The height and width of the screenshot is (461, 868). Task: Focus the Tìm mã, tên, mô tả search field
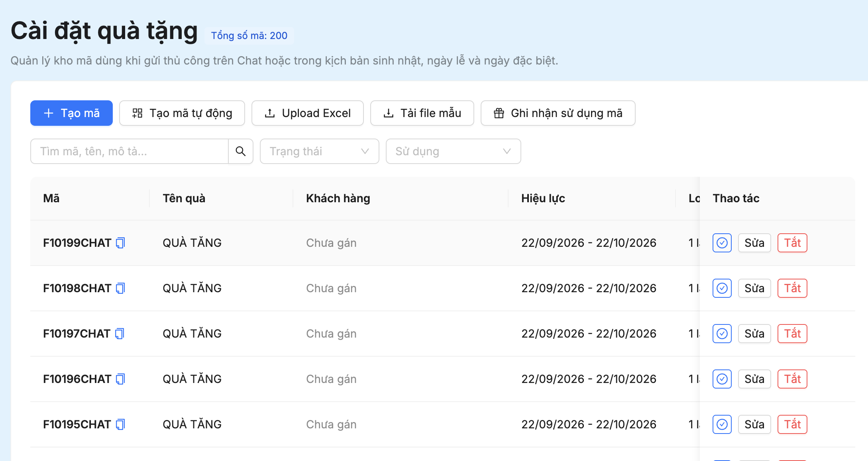click(130, 151)
